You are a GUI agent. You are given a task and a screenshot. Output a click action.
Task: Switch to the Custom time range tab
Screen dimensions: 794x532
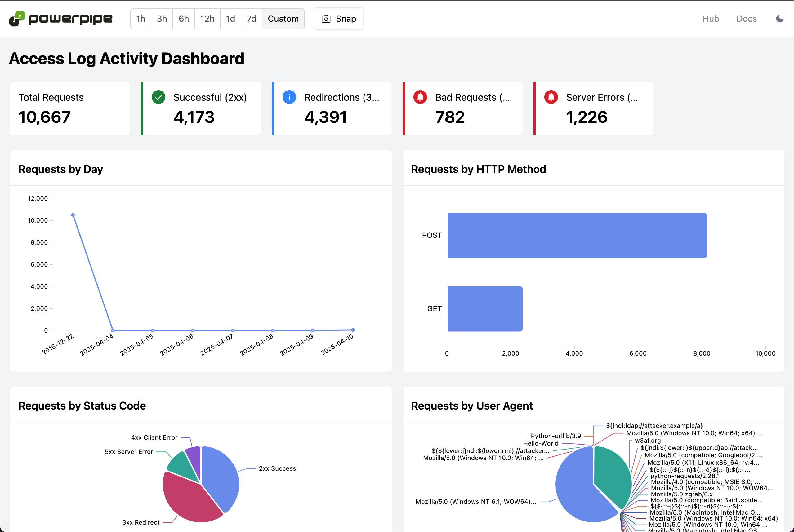[x=283, y=19]
